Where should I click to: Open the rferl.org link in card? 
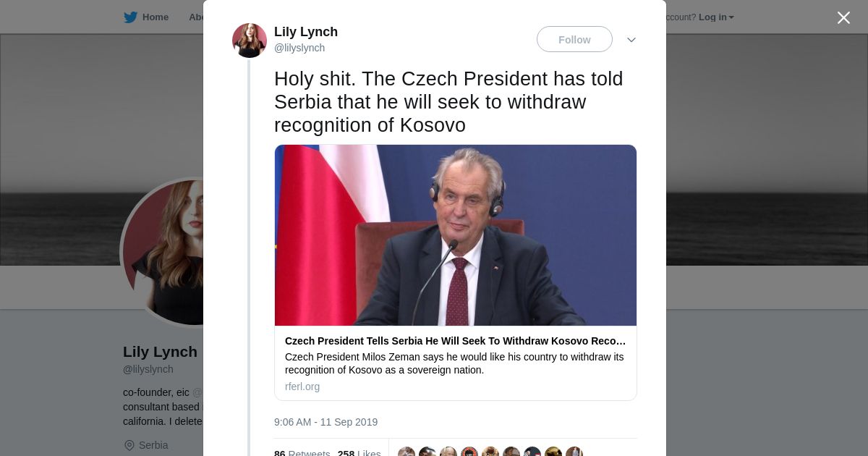pyautogui.click(x=302, y=387)
